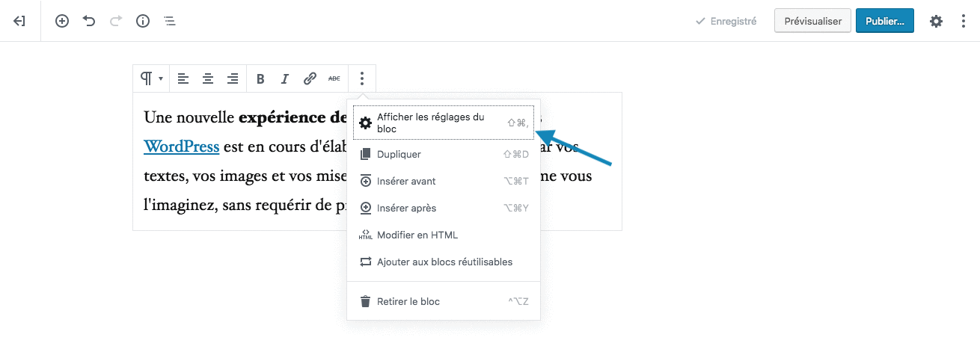Undo the last change

click(89, 21)
